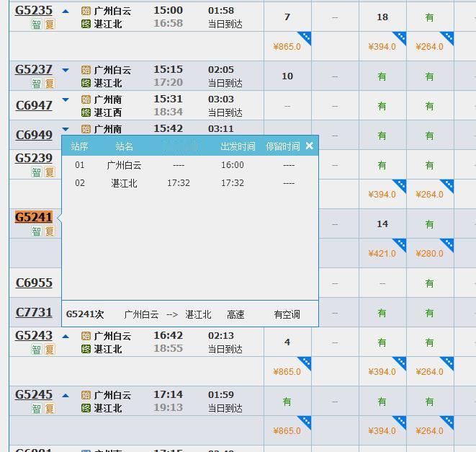
Task: Click the 始 origin icon for C6947
Action: pyautogui.click(x=86, y=99)
